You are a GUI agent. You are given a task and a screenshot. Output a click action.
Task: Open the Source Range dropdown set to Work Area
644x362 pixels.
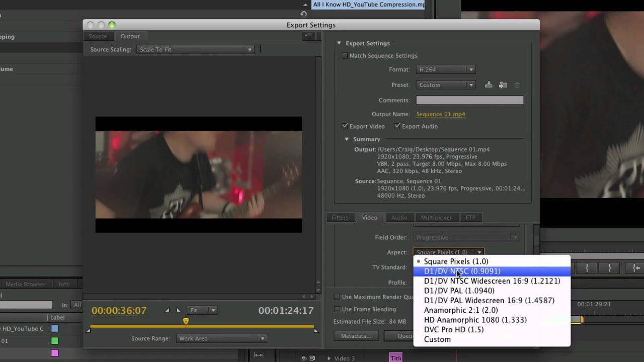coord(221,338)
